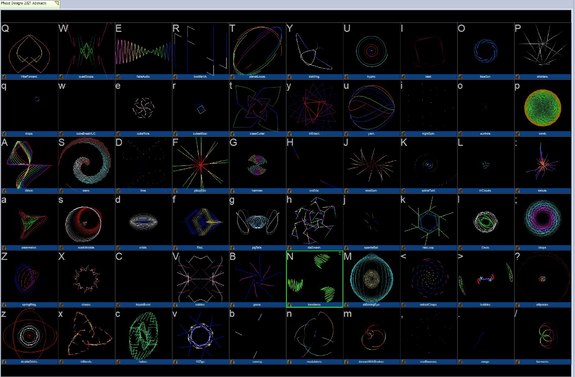Trigger the green sphere cue on key p
Image resolution: width=575 pixels, height=377 pixels.
pos(543,106)
